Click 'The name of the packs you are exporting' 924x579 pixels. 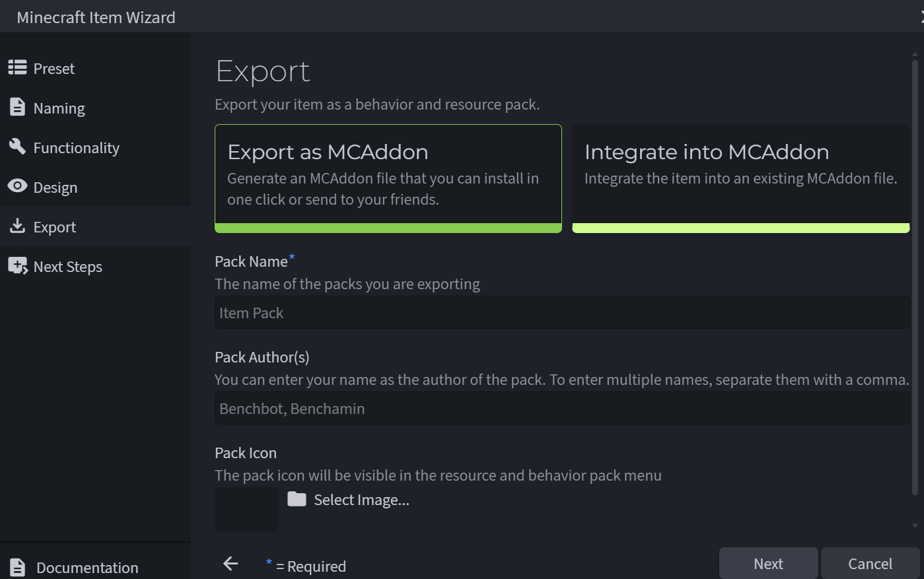tap(347, 284)
